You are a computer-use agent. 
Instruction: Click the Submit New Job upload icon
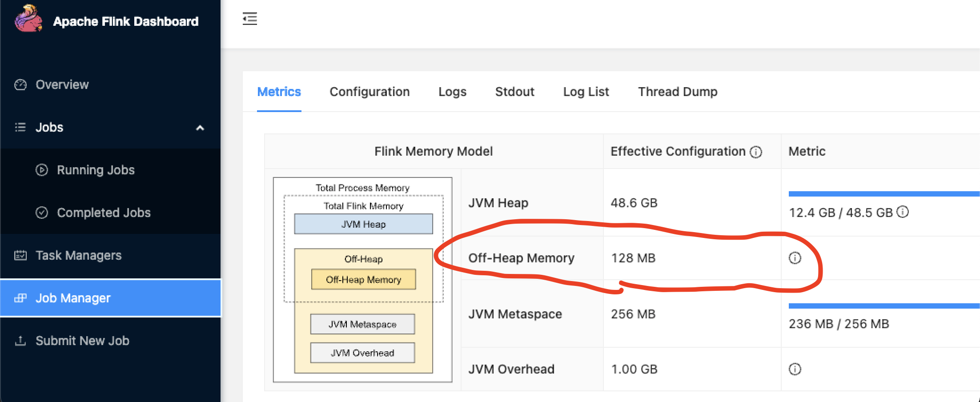pos(20,341)
